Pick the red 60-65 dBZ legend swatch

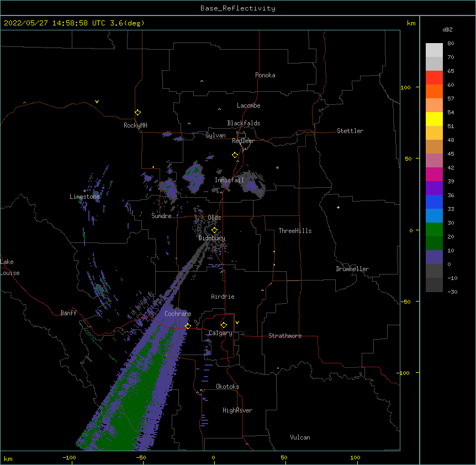click(x=434, y=77)
